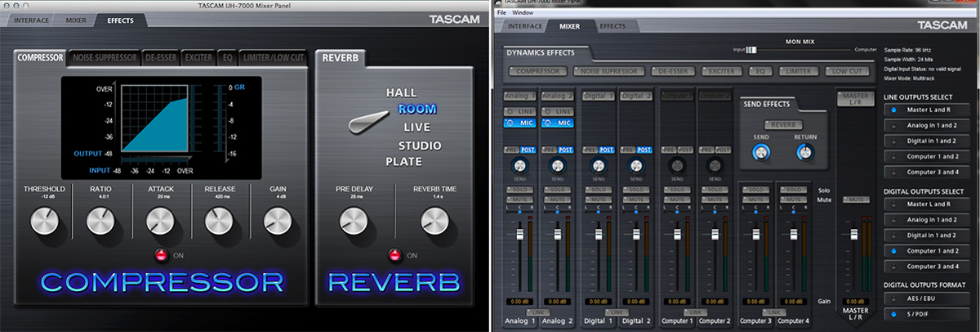
Task: Choose STUDIO reverb type
Action: (421, 145)
